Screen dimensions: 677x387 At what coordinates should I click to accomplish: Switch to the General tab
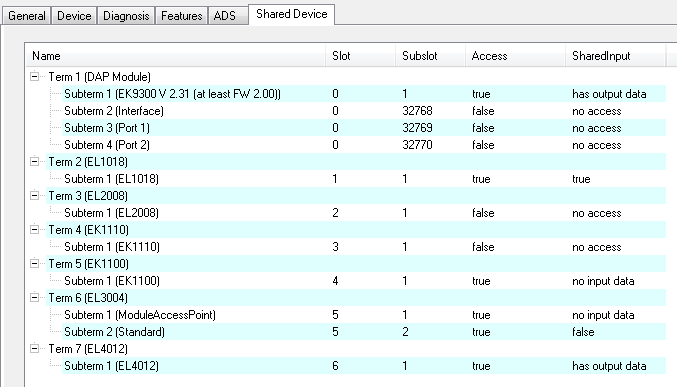[x=27, y=16]
